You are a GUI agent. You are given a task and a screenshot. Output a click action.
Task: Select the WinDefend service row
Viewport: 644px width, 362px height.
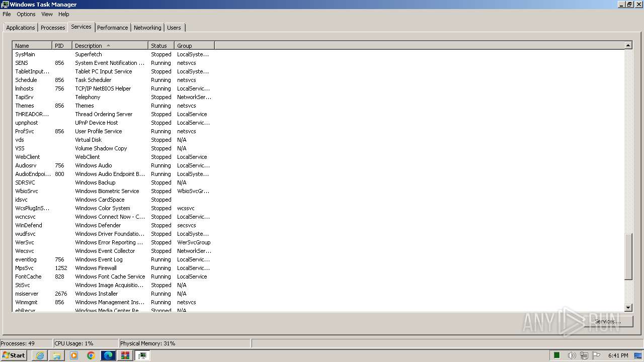[x=113, y=225]
